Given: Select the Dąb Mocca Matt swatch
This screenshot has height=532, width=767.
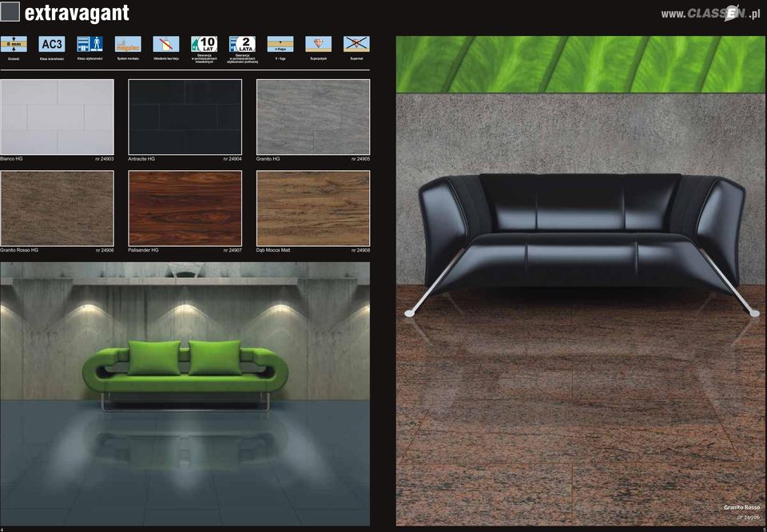Looking at the screenshot, I should 313,208.
